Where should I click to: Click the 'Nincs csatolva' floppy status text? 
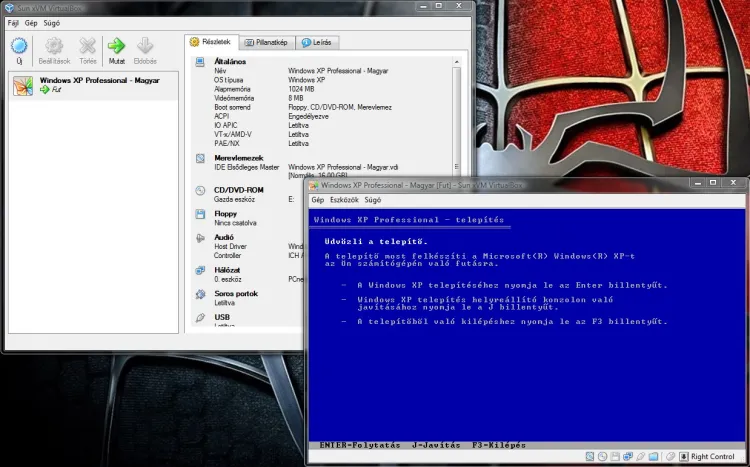[235, 223]
